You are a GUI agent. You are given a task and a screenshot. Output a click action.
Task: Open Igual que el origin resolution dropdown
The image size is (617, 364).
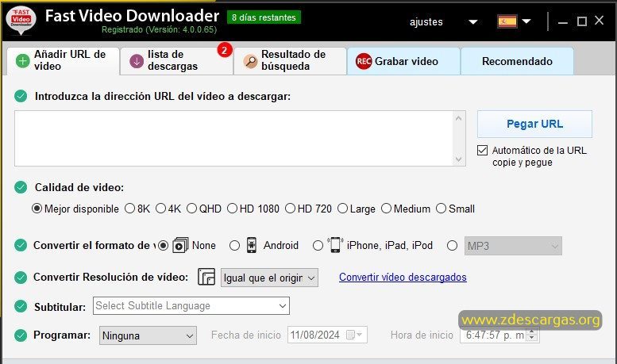pyautogui.click(x=269, y=278)
